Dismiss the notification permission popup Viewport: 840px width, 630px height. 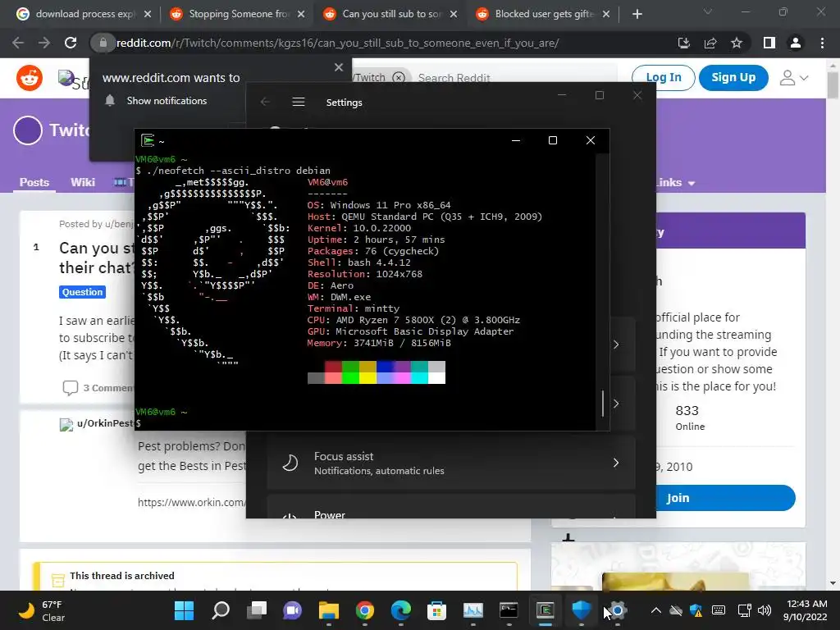pos(339,67)
